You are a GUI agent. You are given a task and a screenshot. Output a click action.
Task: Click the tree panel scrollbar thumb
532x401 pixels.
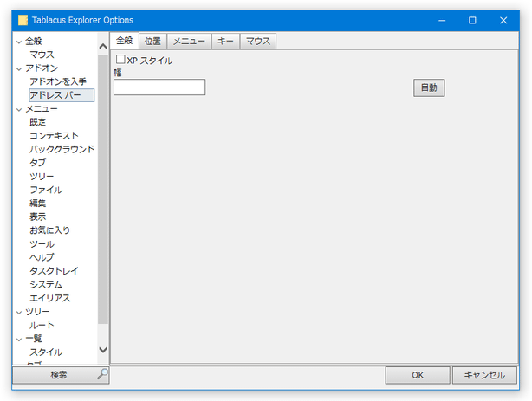(103, 189)
